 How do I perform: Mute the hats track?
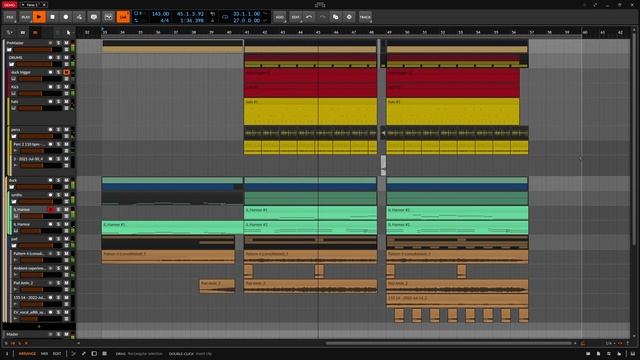pos(66,102)
